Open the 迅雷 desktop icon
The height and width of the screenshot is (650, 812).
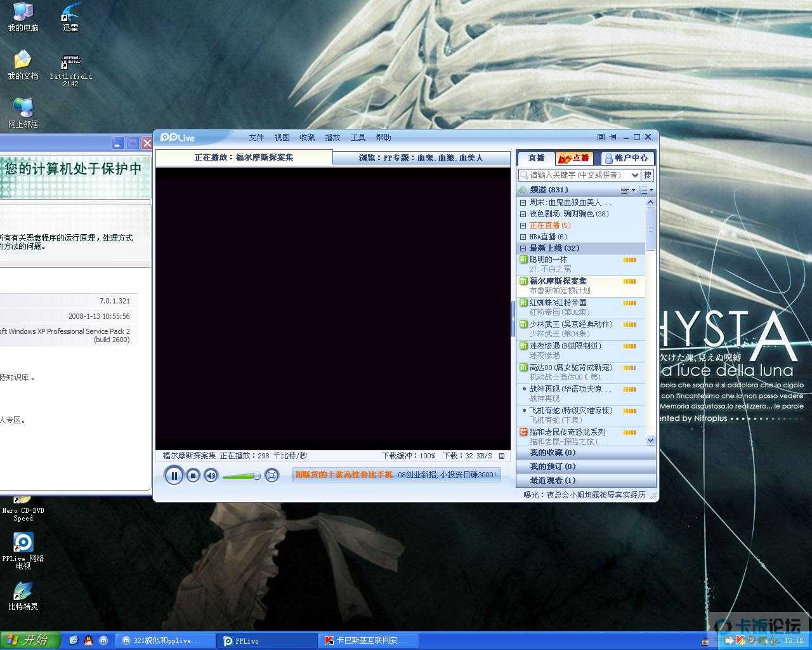coord(70,17)
